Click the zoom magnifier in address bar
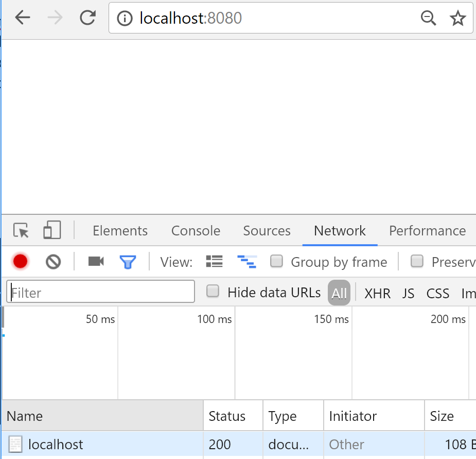 428,19
